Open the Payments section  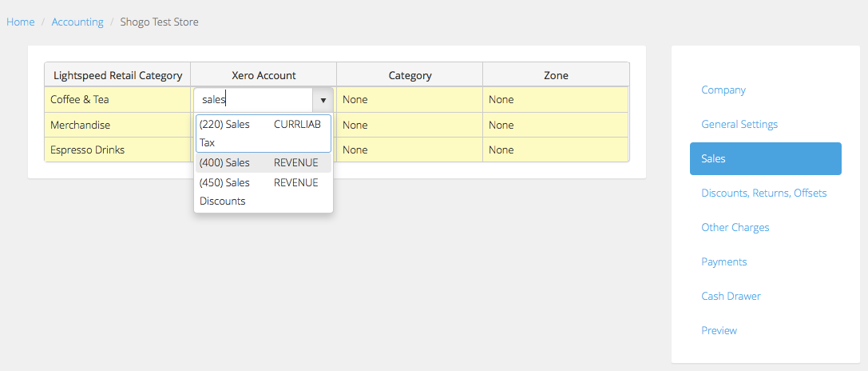[766, 261]
